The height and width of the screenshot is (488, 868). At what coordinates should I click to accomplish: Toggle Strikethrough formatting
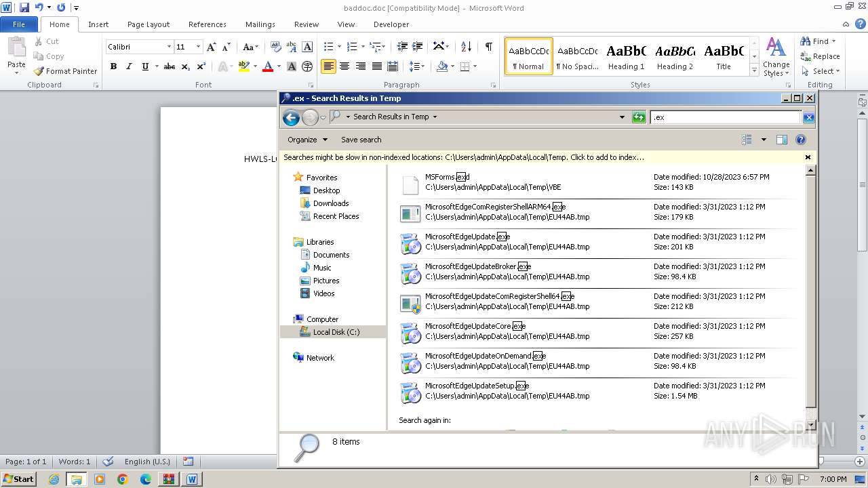coord(170,66)
